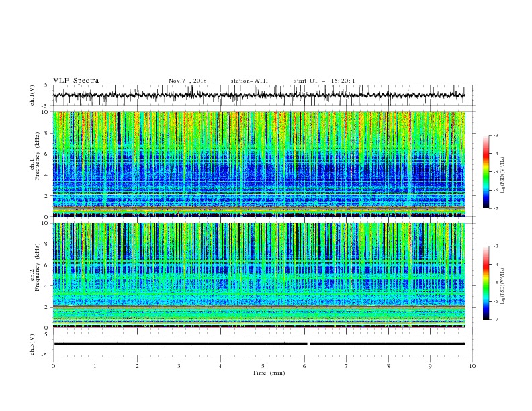Click the ch.1 spectrogram plot area

(259, 164)
